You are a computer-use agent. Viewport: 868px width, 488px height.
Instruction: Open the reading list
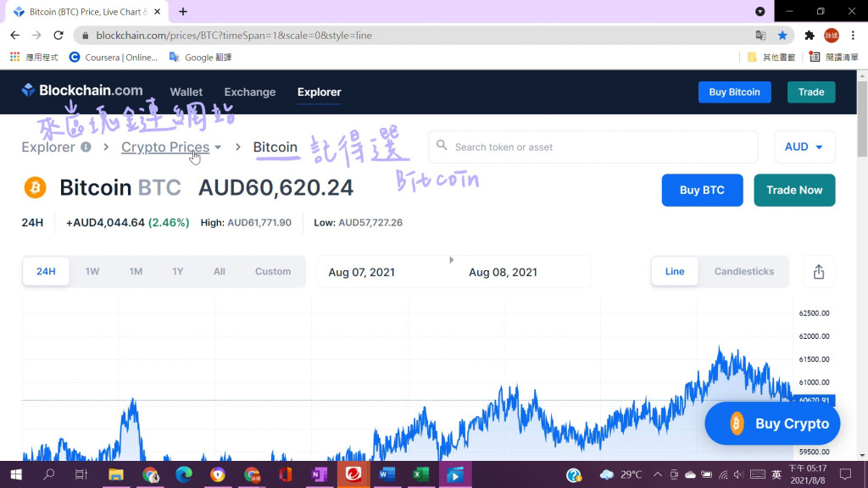[x=833, y=57]
